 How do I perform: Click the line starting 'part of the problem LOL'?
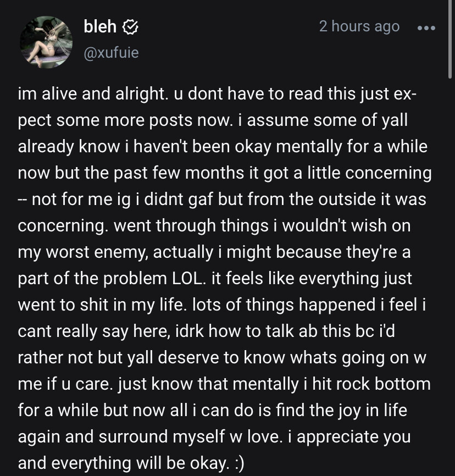point(215,279)
